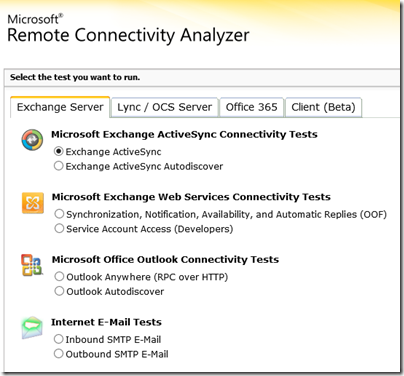Pick the Outbound SMTP E-Mail test
The image size is (404, 376).
(58, 353)
